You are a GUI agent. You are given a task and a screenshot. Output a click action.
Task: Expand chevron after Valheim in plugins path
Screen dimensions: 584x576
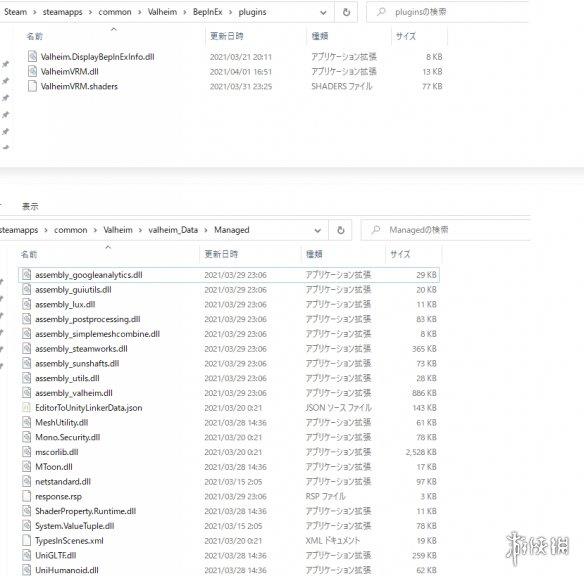[x=185, y=12]
